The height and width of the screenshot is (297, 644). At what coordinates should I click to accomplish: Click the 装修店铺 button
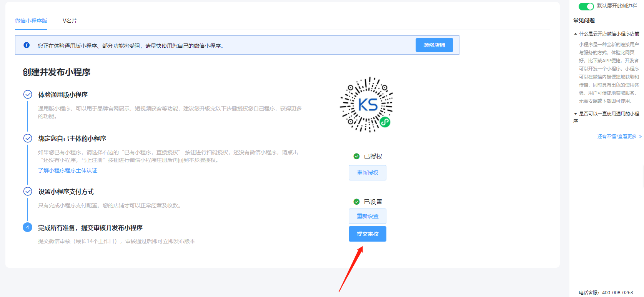pyautogui.click(x=434, y=45)
